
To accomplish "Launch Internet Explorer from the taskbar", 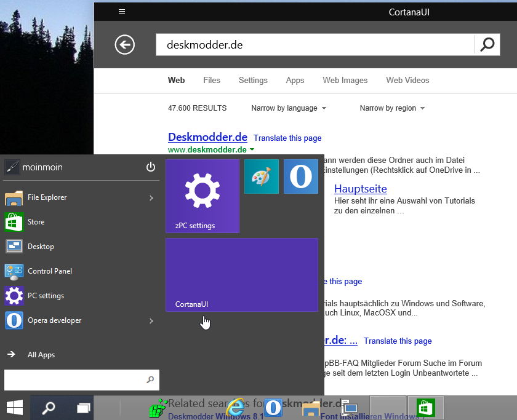I will click(235, 408).
